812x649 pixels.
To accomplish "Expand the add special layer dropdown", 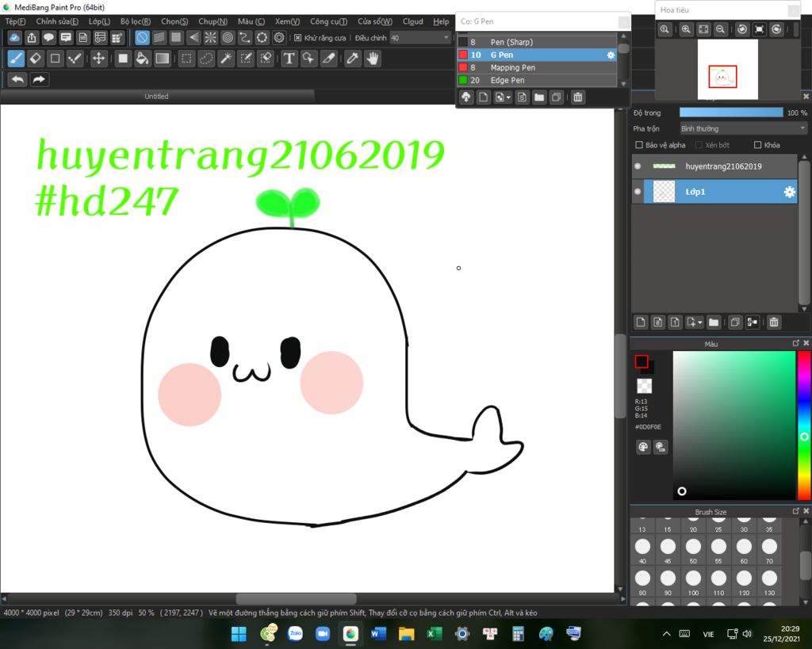I will click(700, 323).
